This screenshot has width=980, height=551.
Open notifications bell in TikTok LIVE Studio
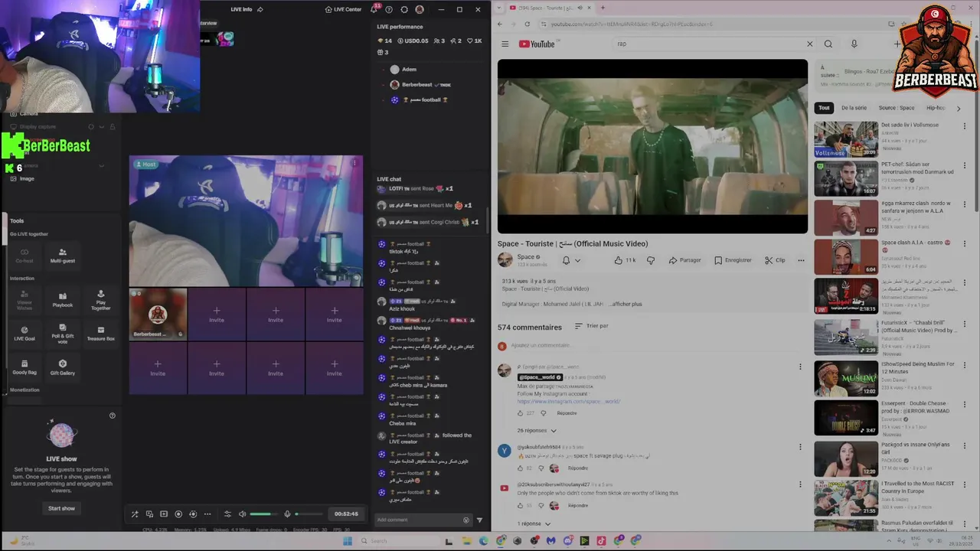coord(374,9)
